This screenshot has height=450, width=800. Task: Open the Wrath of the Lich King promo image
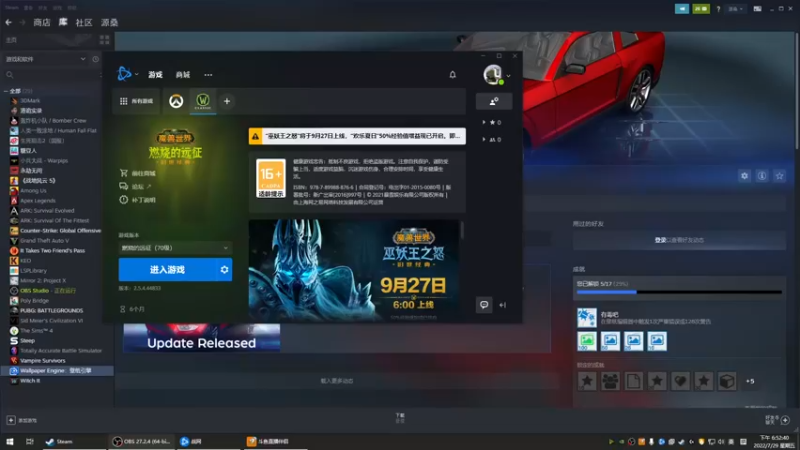354,270
